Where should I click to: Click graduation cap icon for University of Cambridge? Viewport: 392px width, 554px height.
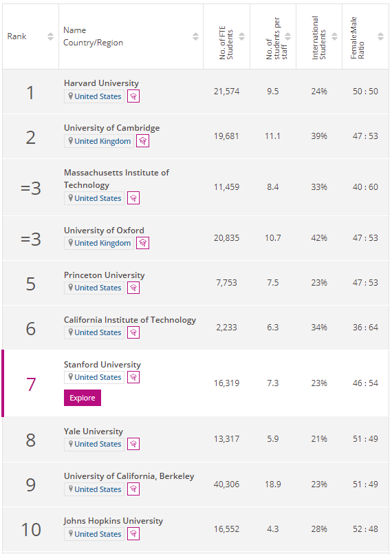click(142, 141)
